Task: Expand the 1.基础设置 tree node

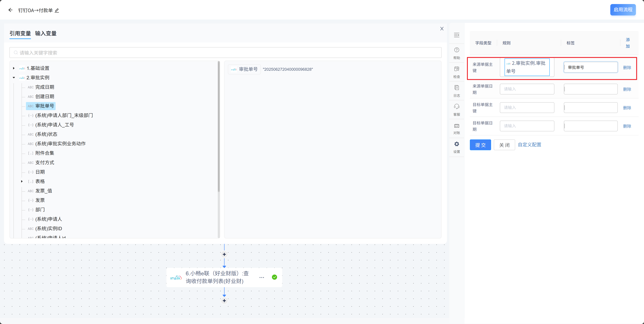Action: (14, 68)
